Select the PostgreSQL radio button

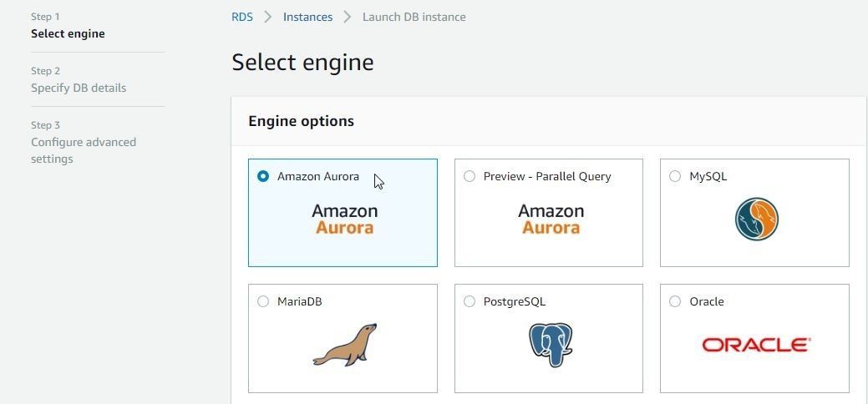[470, 301]
